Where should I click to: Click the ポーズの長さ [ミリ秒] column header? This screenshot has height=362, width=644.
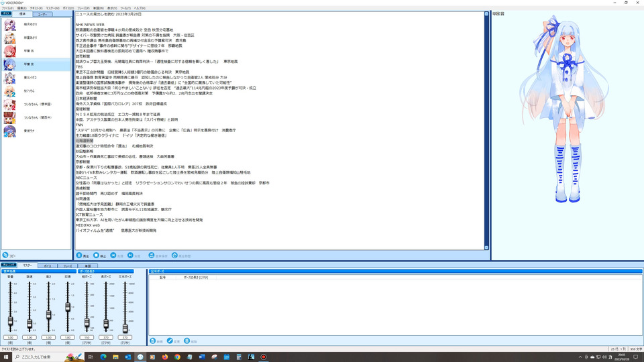[195, 278]
